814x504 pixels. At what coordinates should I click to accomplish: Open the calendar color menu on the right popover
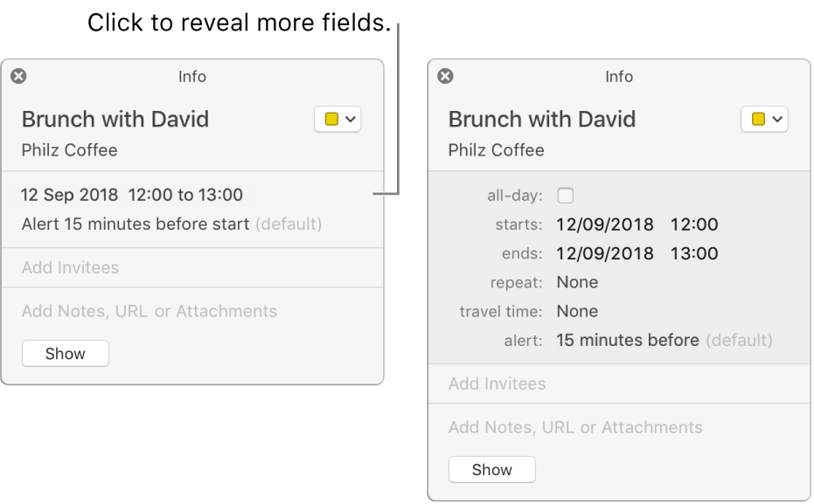(764, 119)
